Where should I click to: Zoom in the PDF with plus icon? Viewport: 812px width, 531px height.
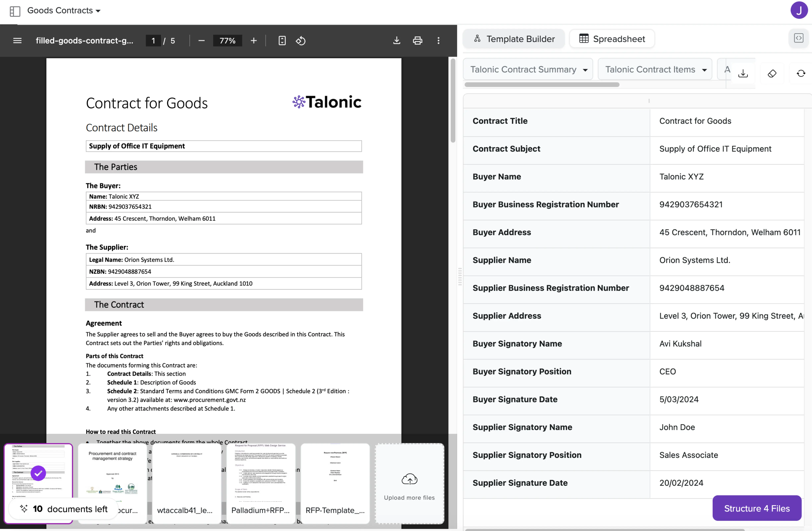254,41
